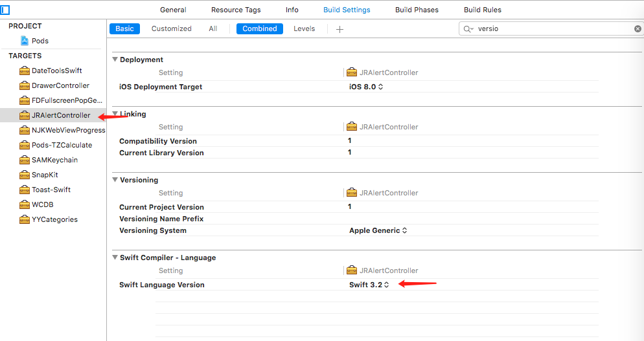Select the Current Project Version row label
Screen dimensions: 644x341
point(161,207)
